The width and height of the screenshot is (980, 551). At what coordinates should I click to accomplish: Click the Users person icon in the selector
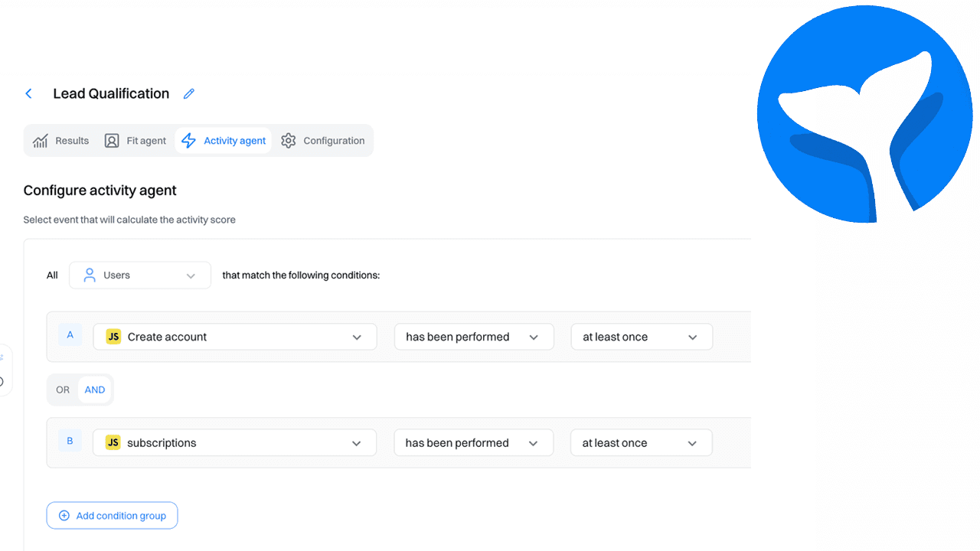(91, 275)
